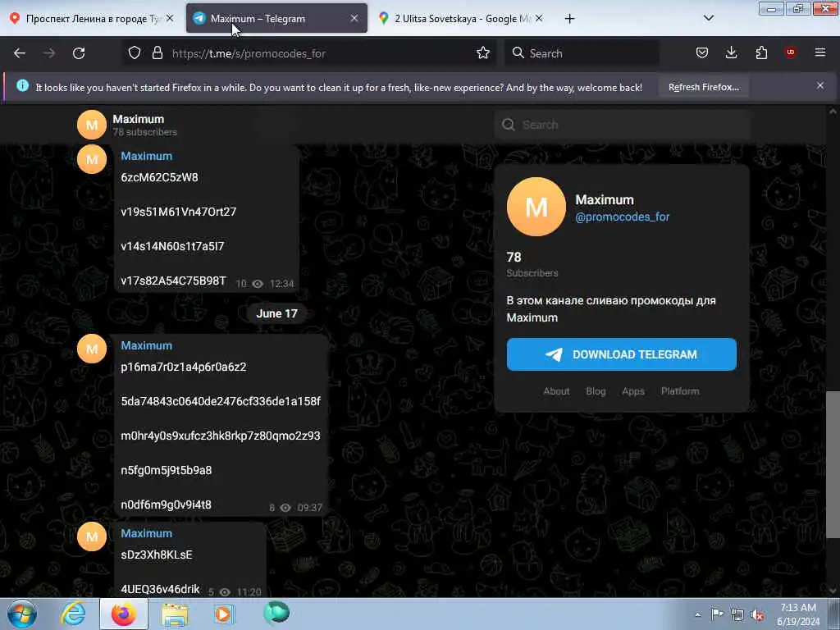Click the muted volume tray icon
The width and height of the screenshot is (840, 630).
coord(757,614)
